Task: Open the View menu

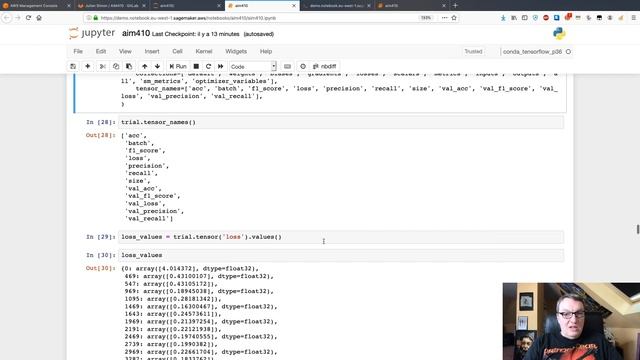Action: click(125, 51)
